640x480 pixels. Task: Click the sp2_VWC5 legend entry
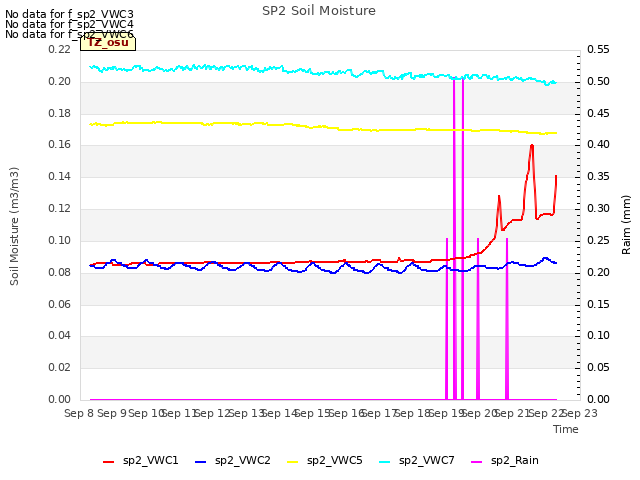pyautogui.click(x=325, y=461)
